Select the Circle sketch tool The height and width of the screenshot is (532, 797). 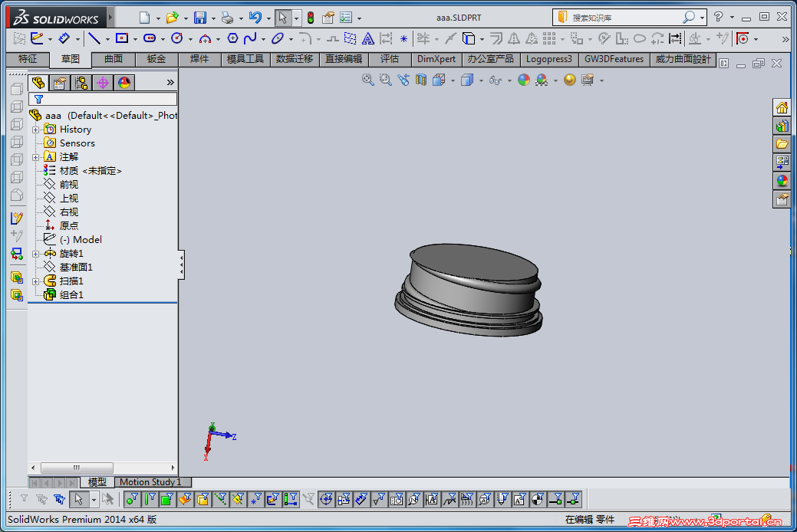click(176, 38)
